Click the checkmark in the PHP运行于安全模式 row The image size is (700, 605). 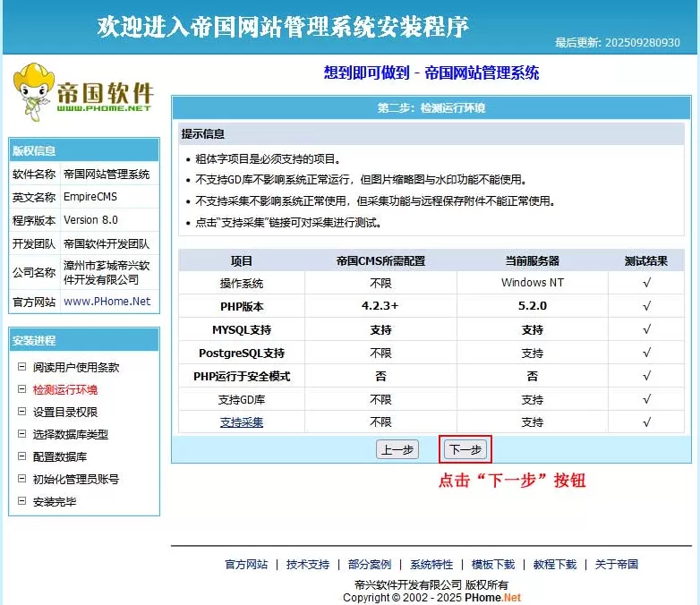click(x=646, y=376)
